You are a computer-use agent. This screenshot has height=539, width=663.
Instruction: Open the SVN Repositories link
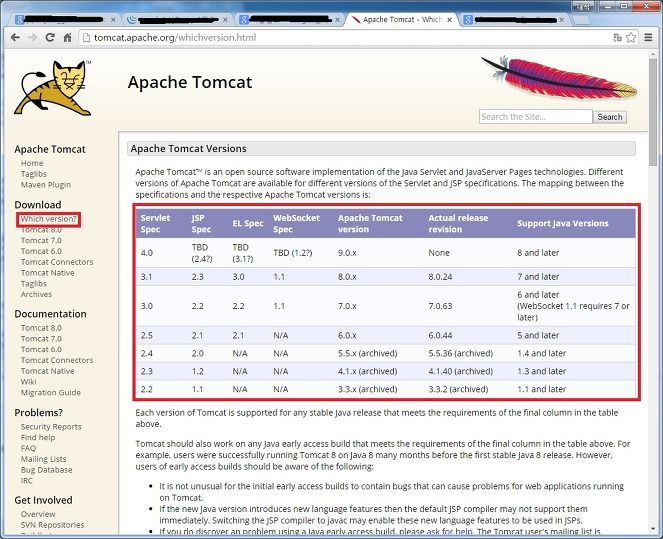tap(52, 525)
